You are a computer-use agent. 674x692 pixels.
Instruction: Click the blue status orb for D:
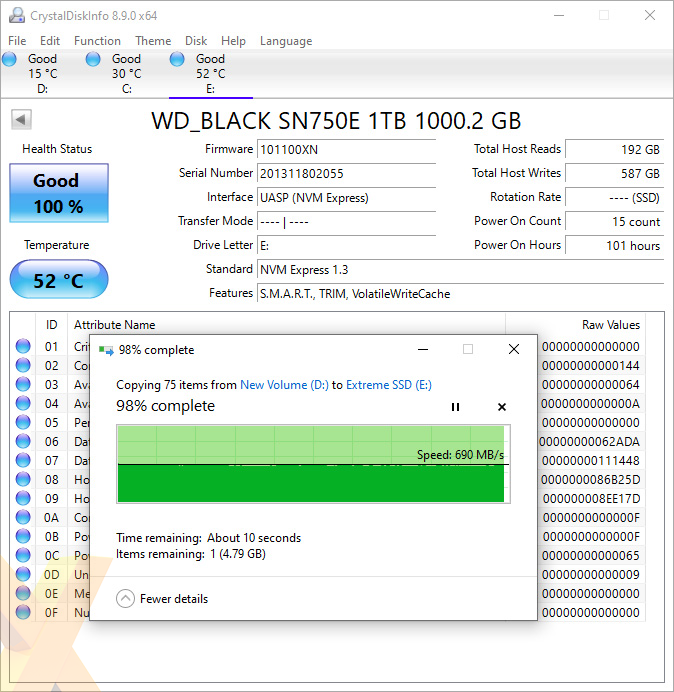[x=9, y=59]
